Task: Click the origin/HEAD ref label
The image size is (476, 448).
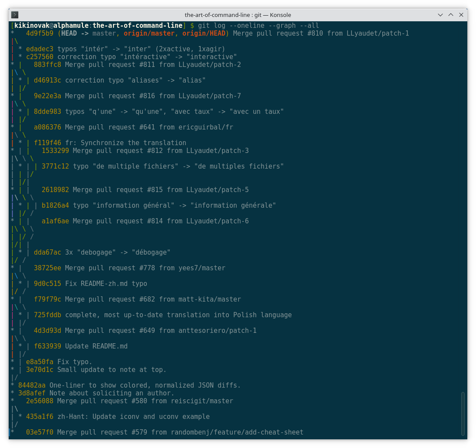Action: (205, 33)
